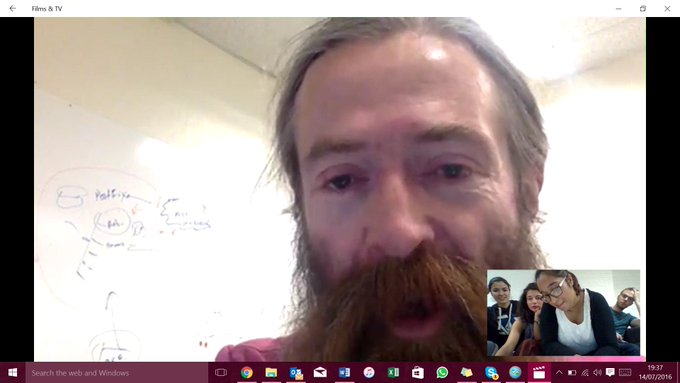Viewport: 680px width, 383px height.
Task: Open the Mail app icon
Action: pyautogui.click(x=320, y=373)
